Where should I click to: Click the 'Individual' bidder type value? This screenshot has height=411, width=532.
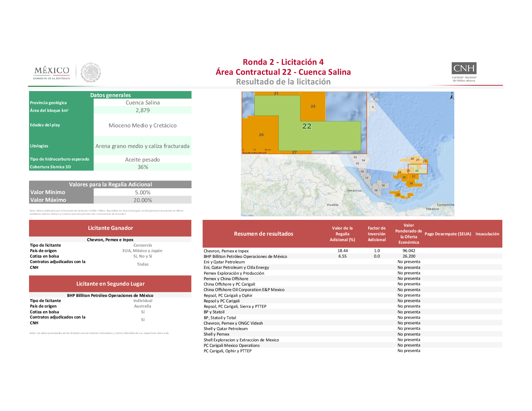pyautogui.click(x=143, y=301)
